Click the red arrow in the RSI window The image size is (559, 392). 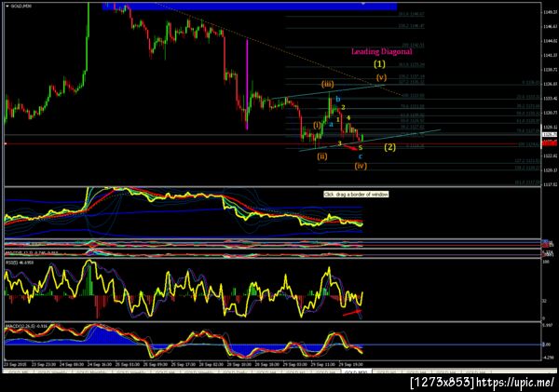(352, 313)
